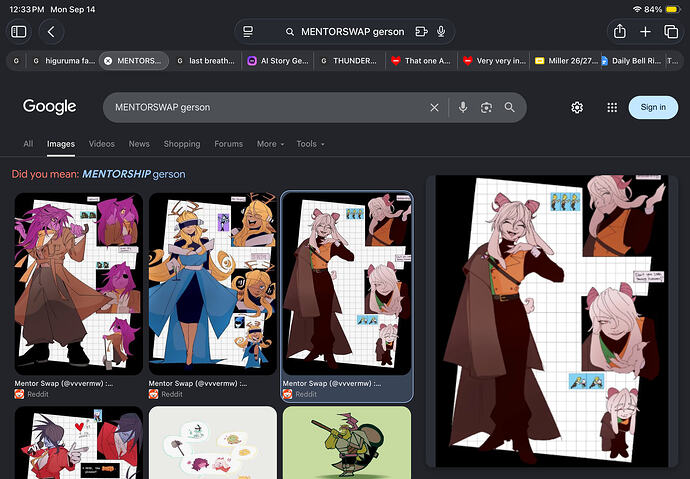Clear the Google search box text
The image size is (690, 479).
tap(434, 107)
